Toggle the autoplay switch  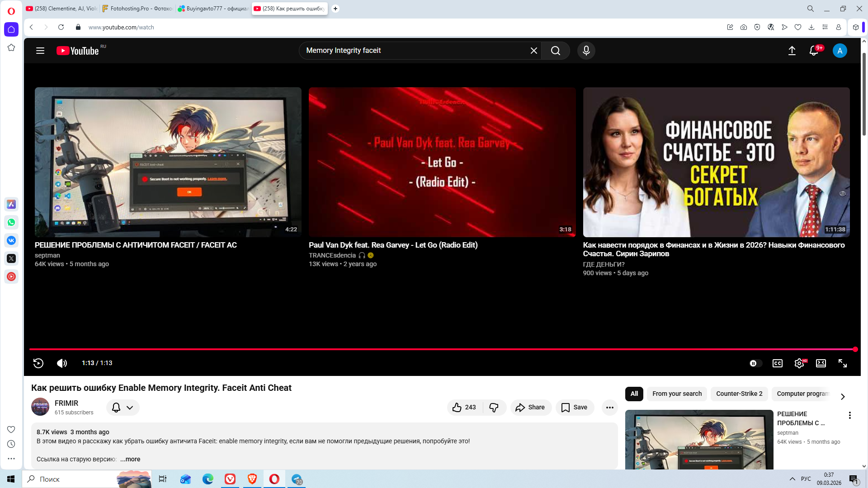(755, 363)
